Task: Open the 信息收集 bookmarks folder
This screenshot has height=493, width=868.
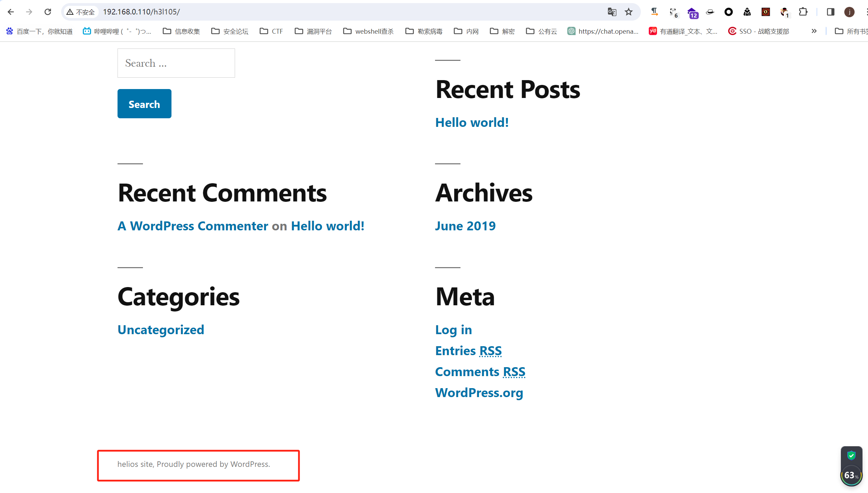Action: (x=181, y=31)
